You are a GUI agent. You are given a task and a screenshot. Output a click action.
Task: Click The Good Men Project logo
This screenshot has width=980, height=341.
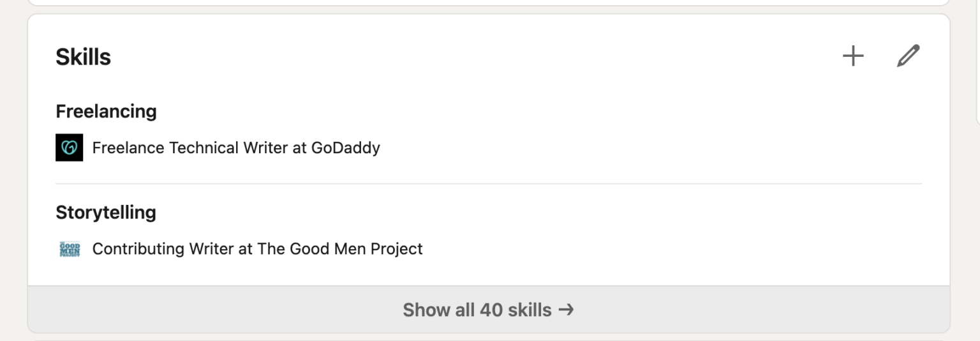[69, 248]
